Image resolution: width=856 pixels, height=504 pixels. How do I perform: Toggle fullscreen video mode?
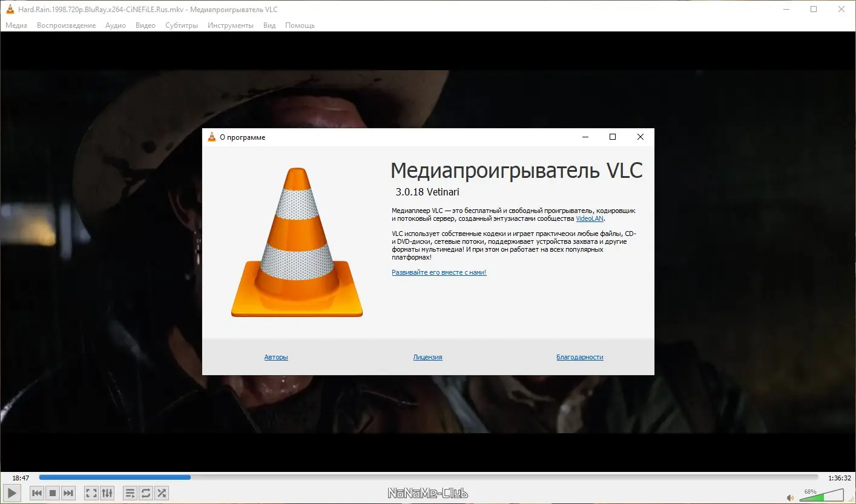(91, 493)
